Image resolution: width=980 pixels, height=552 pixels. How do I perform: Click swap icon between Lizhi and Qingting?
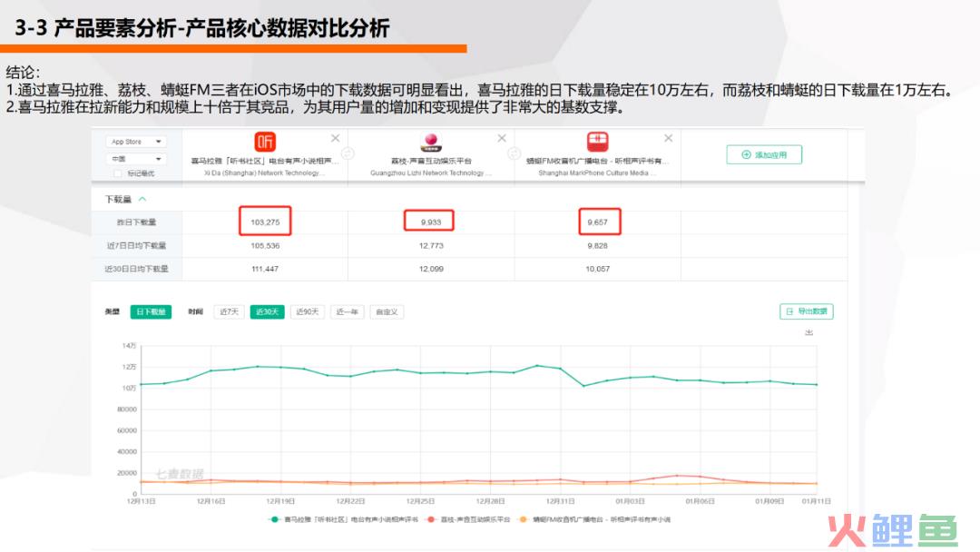(514, 153)
